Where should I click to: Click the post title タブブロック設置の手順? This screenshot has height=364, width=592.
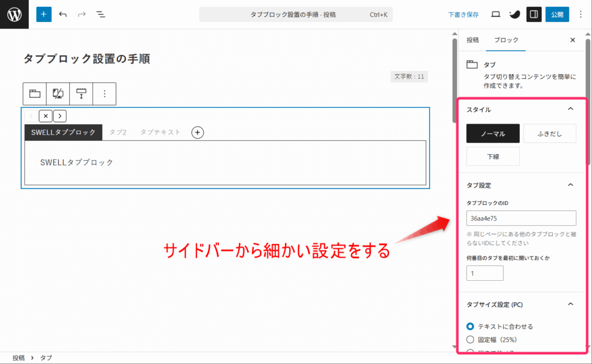coord(87,59)
